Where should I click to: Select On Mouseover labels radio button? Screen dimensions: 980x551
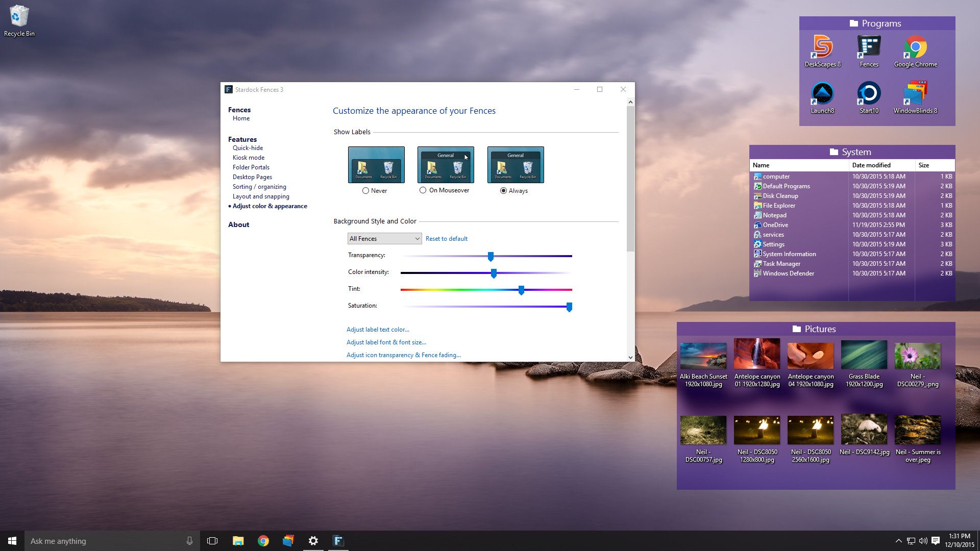[423, 190]
